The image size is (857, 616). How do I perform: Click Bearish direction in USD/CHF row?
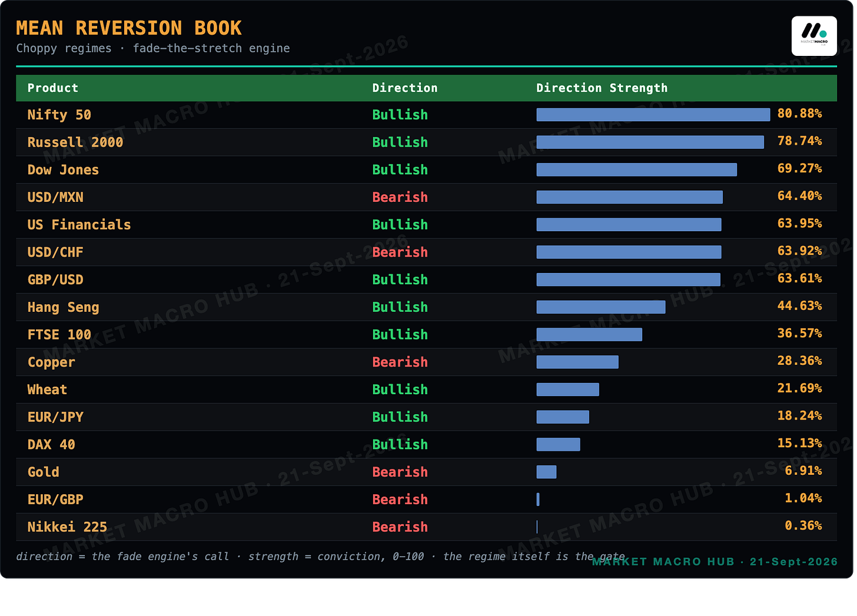click(400, 252)
